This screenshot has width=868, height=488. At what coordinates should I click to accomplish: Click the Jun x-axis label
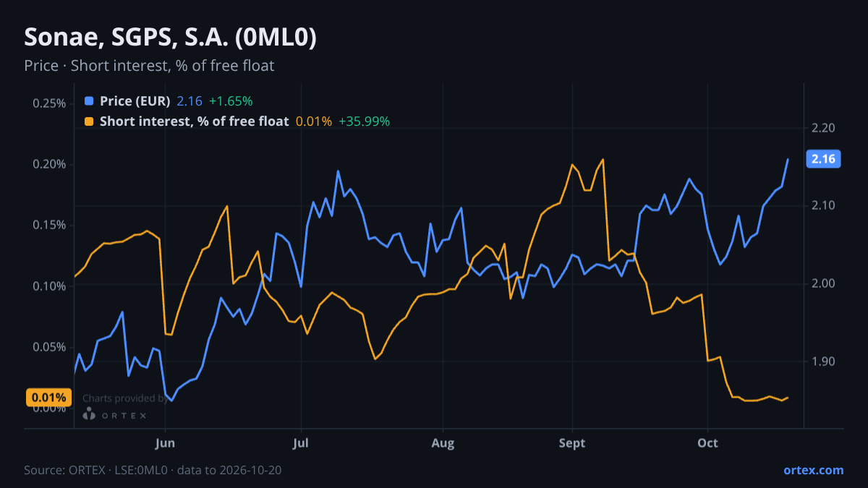pyautogui.click(x=166, y=442)
